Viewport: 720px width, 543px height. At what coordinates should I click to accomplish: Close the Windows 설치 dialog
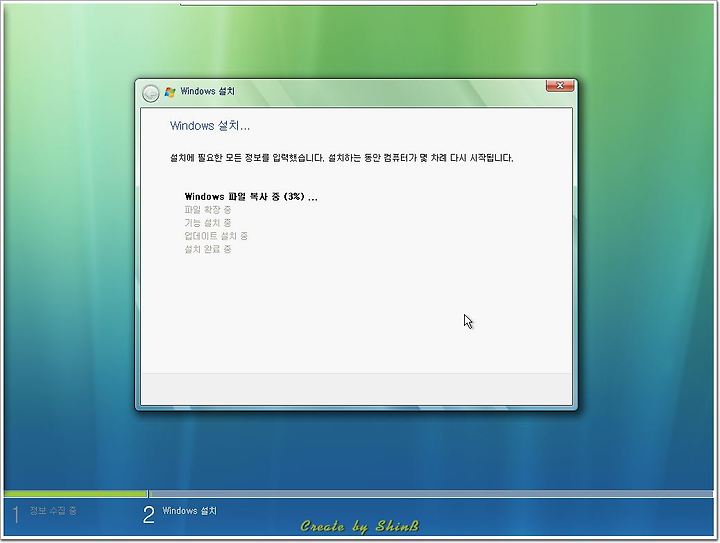pos(560,86)
